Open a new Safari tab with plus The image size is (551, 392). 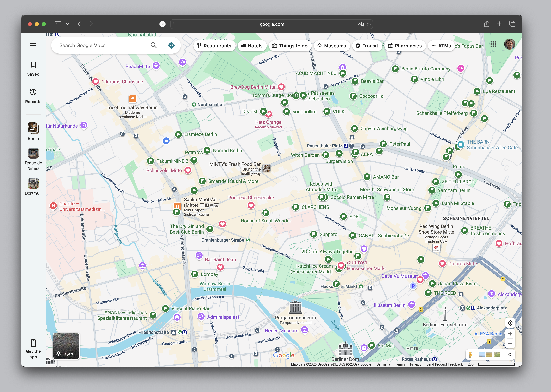tap(499, 24)
